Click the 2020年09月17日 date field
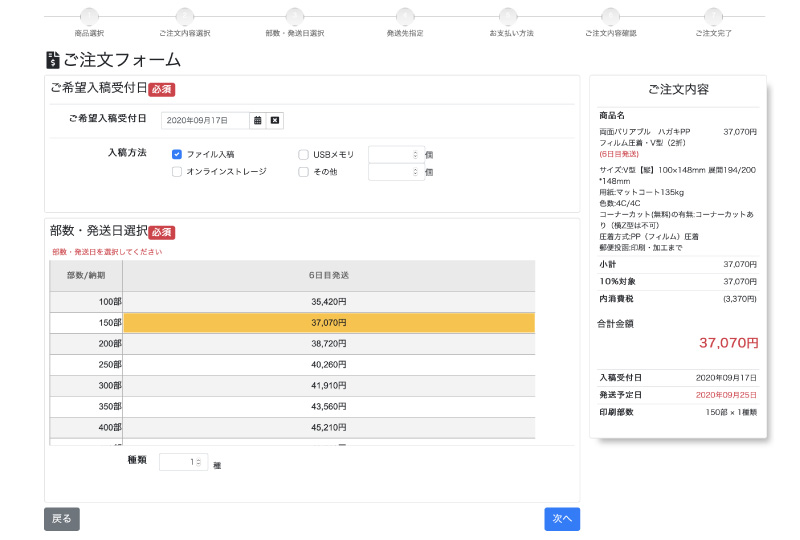This screenshot has height=540, width=800. pyautogui.click(x=205, y=120)
